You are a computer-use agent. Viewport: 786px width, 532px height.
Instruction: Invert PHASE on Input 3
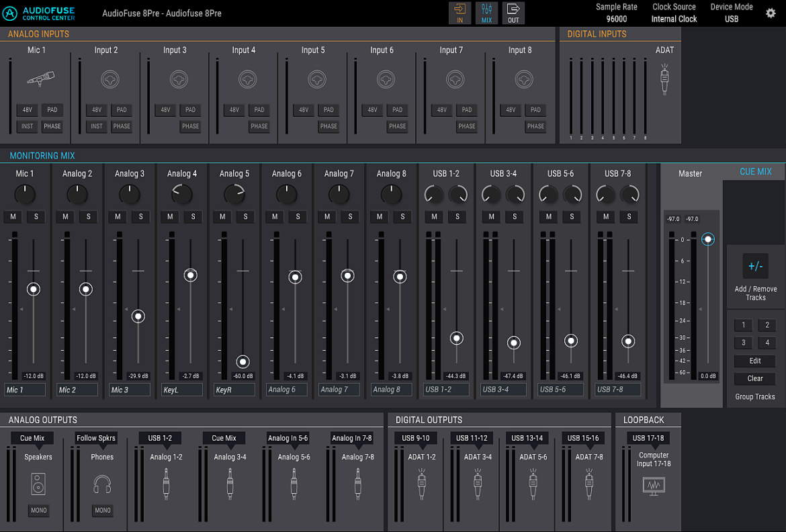[191, 126]
